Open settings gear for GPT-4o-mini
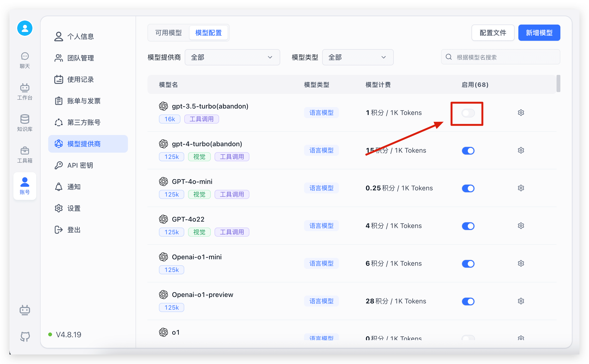589x364 pixels. coord(521,188)
